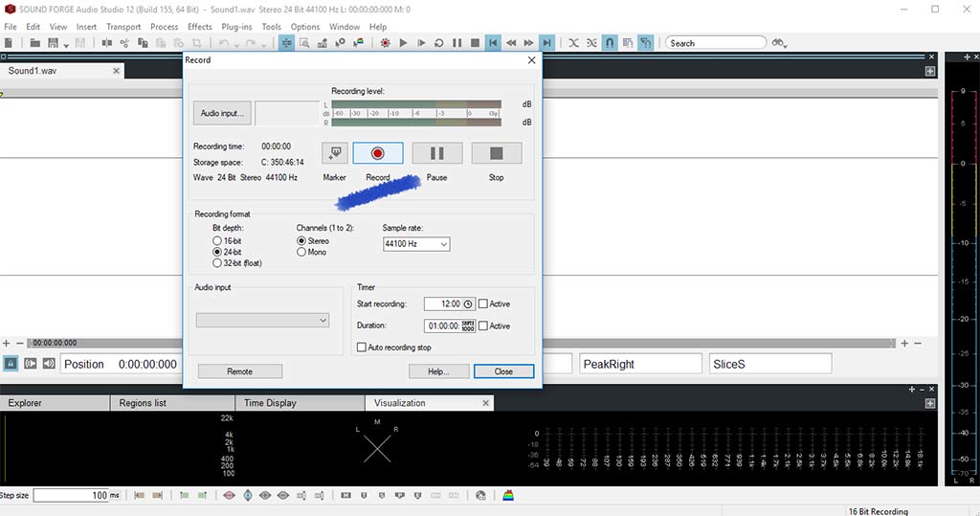
Task: Open the File menu
Action: pos(11,27)
